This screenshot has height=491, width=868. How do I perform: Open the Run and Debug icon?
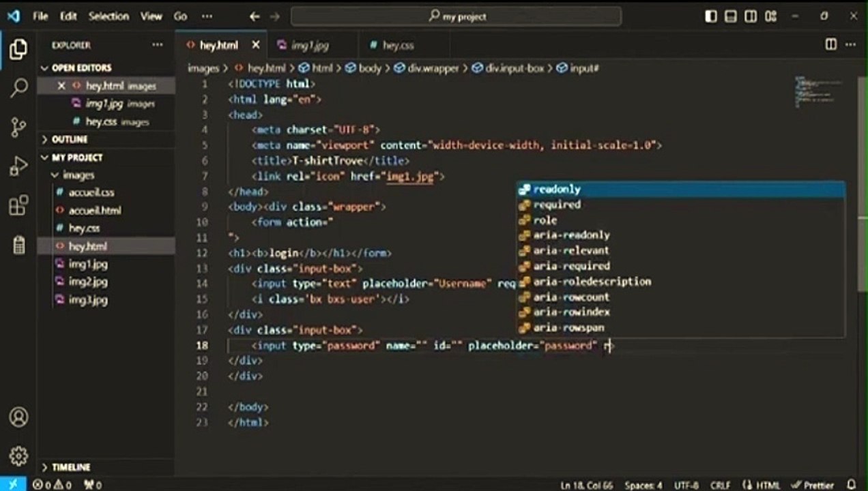tap(18, 166)
